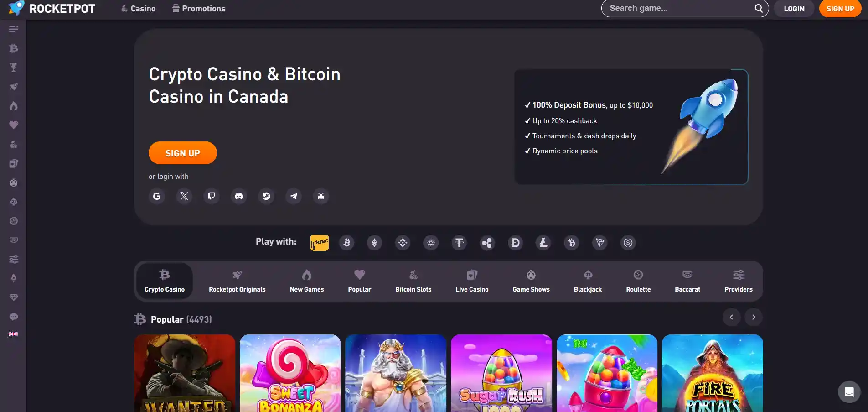Screen dimensions: 868x412
Task: Switch to the Live Casino tab
Action: (x=472, y=281)
